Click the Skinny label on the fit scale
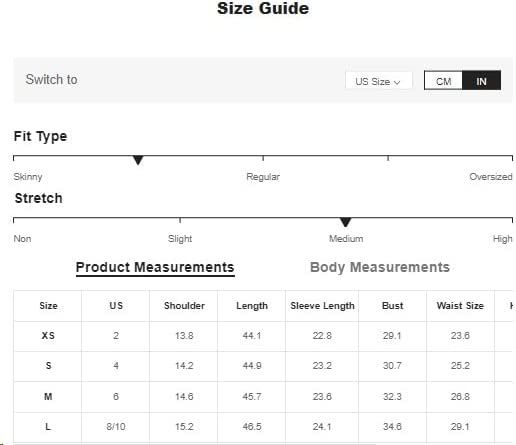 (x=28, y=177)
